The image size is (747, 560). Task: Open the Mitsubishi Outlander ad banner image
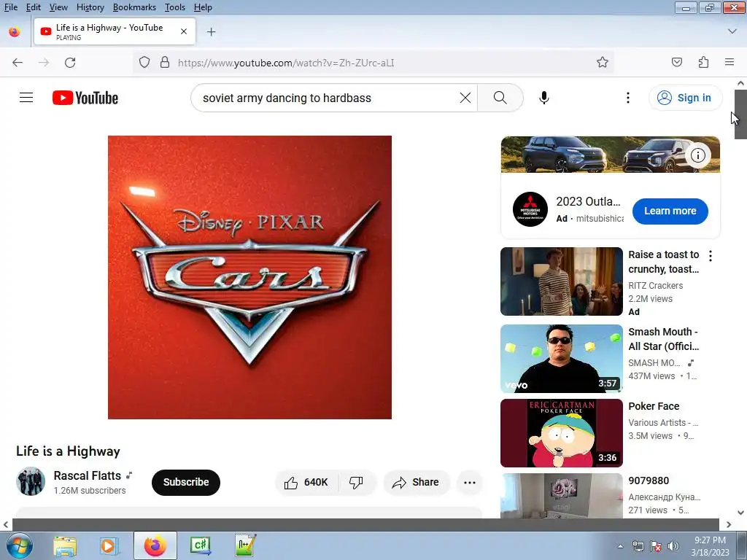point(611,155)
